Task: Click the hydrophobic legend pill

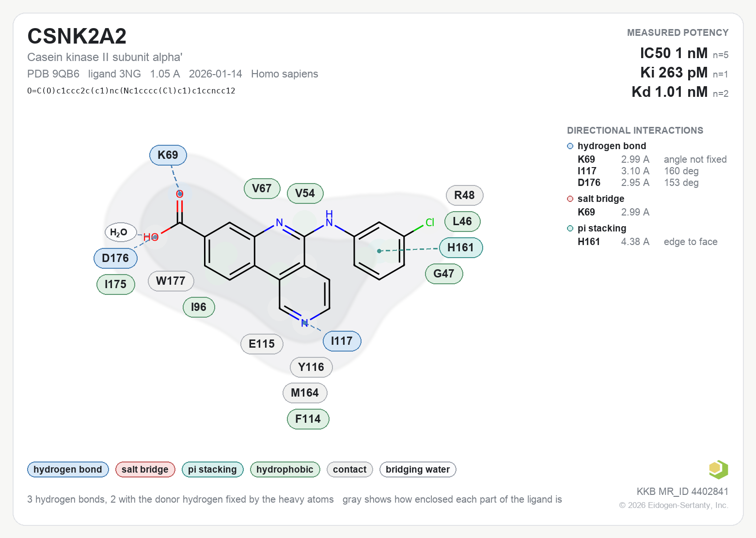Action: (284, 469)
